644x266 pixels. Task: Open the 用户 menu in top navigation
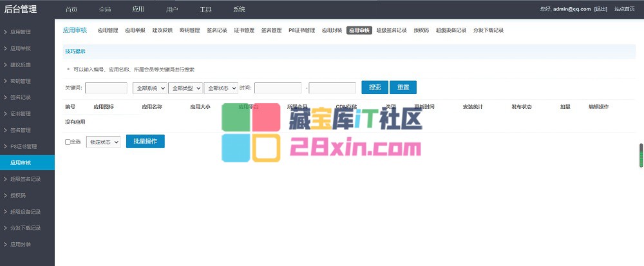pos(172,10)
